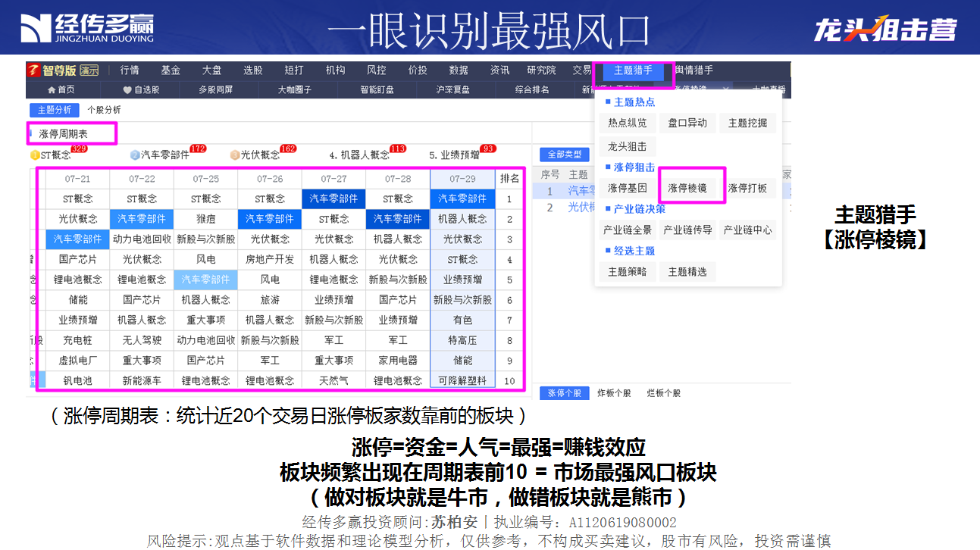This screenshot has width=980, height=550.
Task: Switch to 多股同屏 tab
Action: tap(216, 89)
